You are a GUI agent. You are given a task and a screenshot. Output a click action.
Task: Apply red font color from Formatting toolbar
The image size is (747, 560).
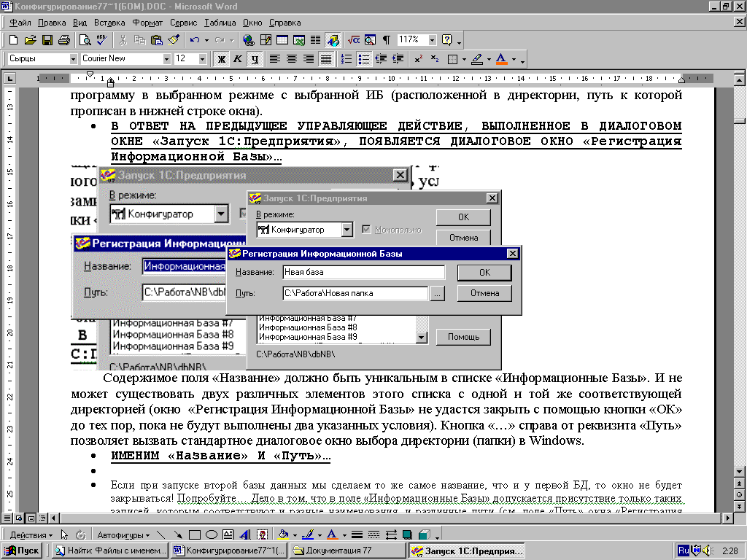click(x=501, y=59)
